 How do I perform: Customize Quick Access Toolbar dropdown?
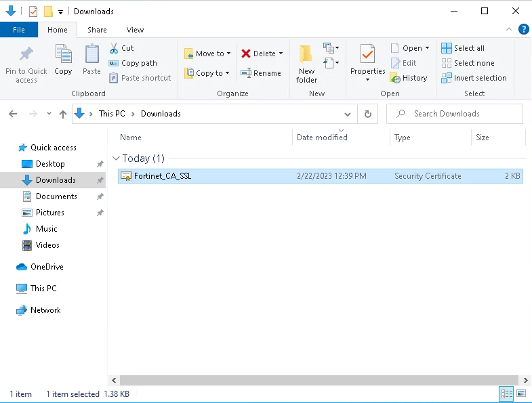click(60, 12)
